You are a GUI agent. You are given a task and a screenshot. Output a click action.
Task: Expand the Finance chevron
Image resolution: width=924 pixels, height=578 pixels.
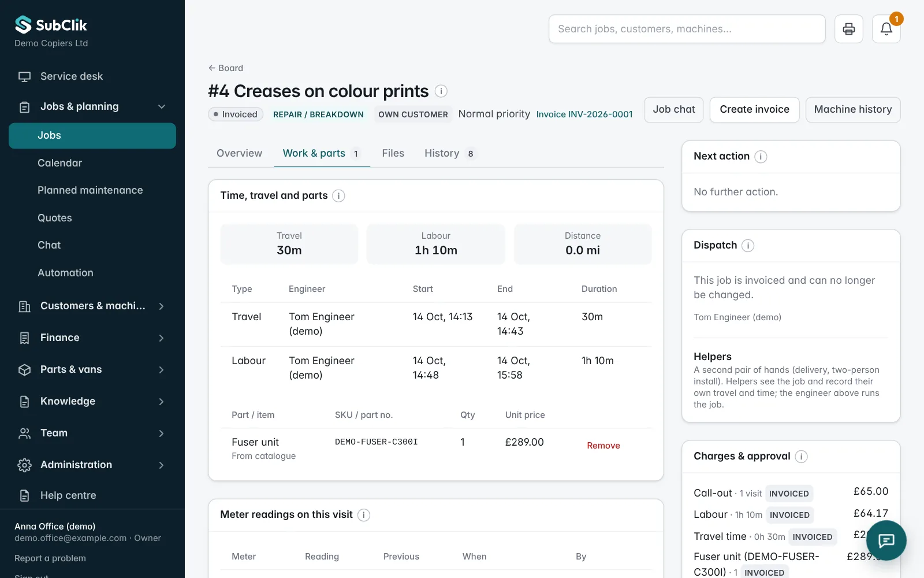(162, 338)
